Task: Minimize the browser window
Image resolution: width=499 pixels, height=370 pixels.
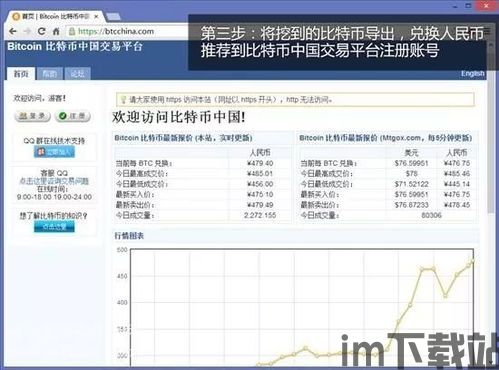Action: pyautogui.click(x=455, y=6)
